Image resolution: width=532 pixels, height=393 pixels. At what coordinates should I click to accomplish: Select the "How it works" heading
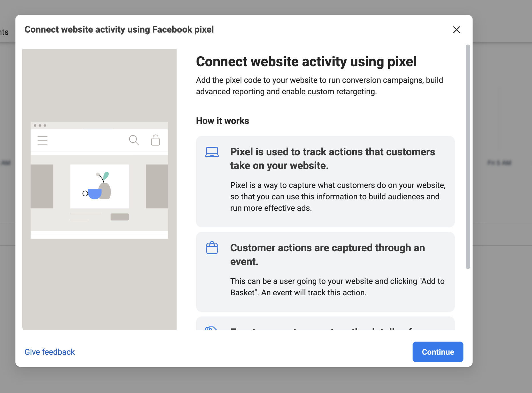(223, 121)
